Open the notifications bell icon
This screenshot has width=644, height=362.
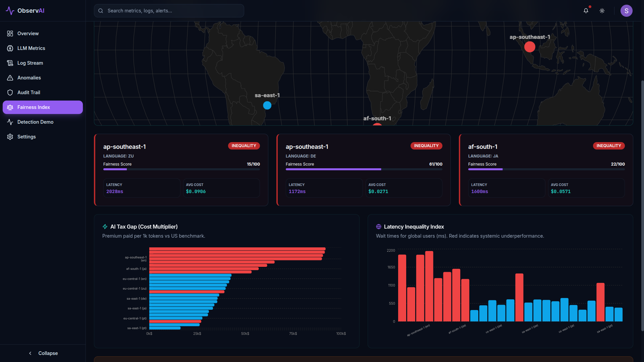coord(586,11)
